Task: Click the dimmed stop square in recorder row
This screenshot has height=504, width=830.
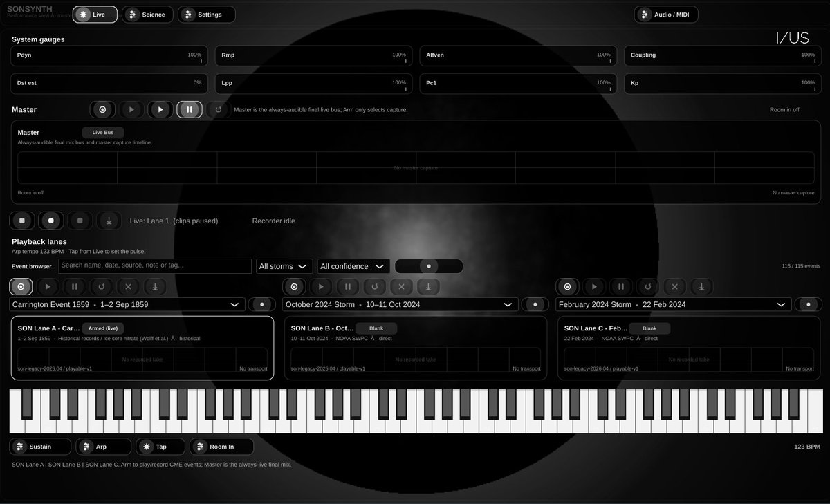Action: point(80,221)
